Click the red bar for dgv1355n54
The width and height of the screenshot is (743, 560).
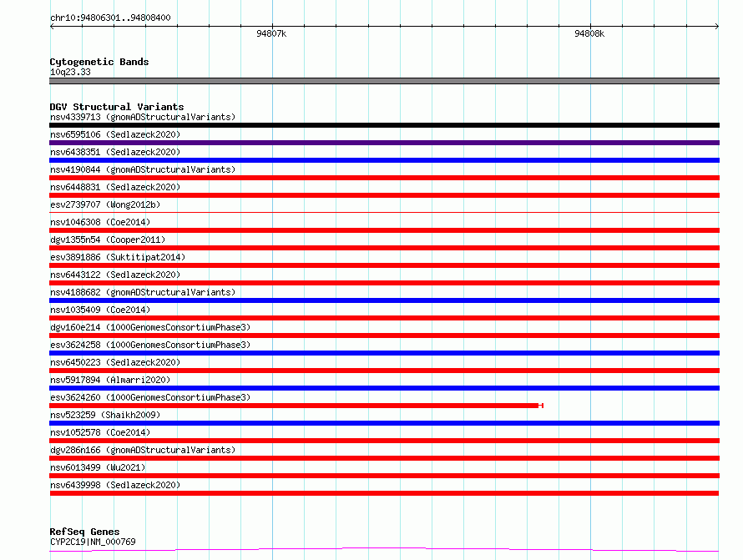click(x=384, y=248)
